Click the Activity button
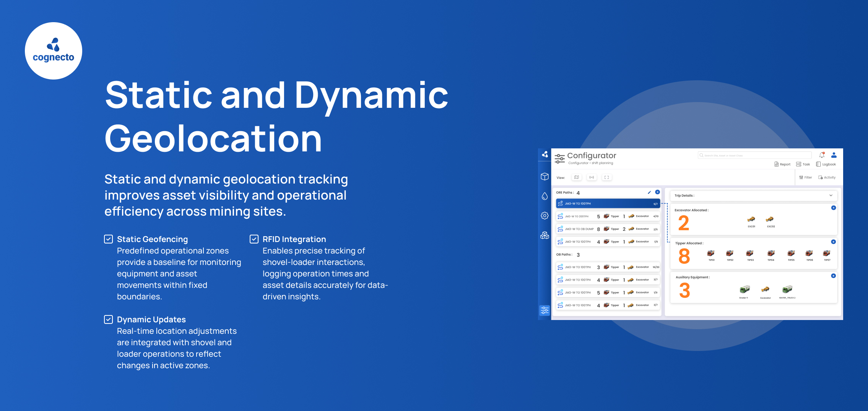This screenshot has width=868, height=411. (827, 177)
